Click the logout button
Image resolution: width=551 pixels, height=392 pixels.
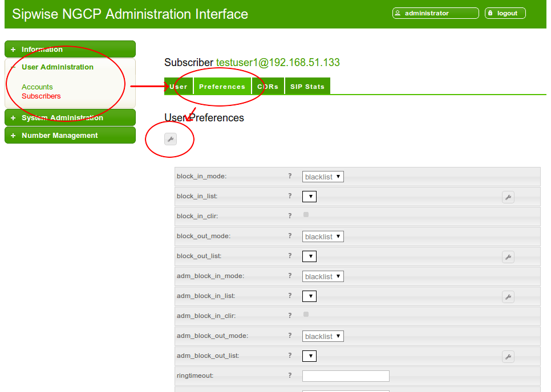[x=505, y=13]
